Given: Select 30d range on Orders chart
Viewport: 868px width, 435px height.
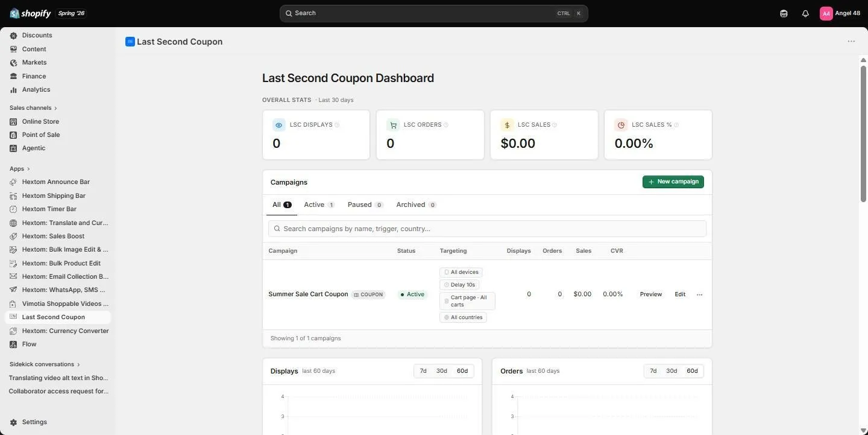Looking at the screenshot, I should (x=671, y=371).
